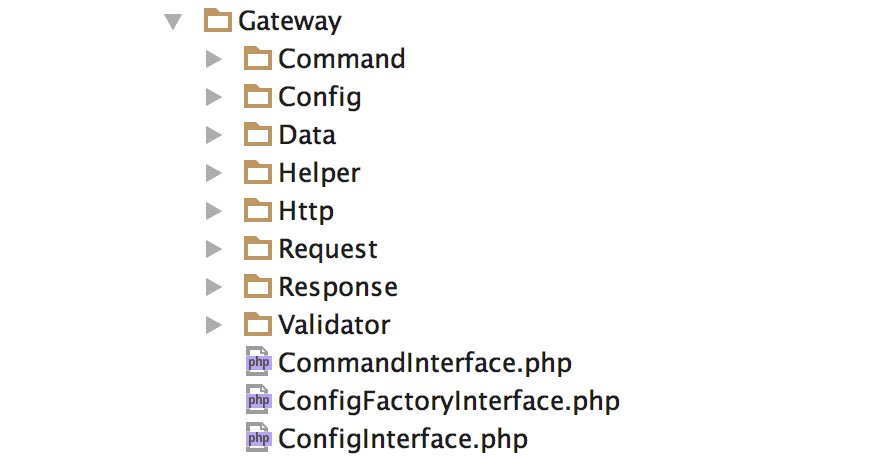Expand the Http folder arrow
Screen dimensions: 888x460
[214, 211]
